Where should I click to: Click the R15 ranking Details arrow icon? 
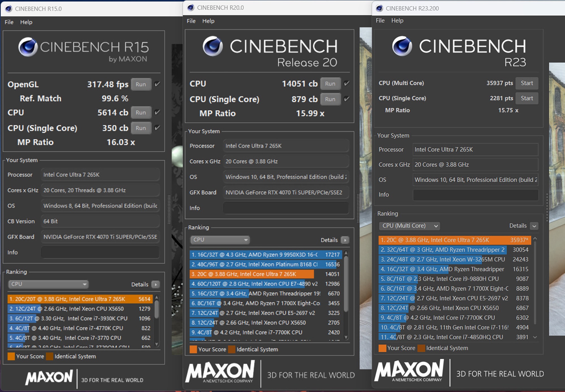(x=156, y=284)
